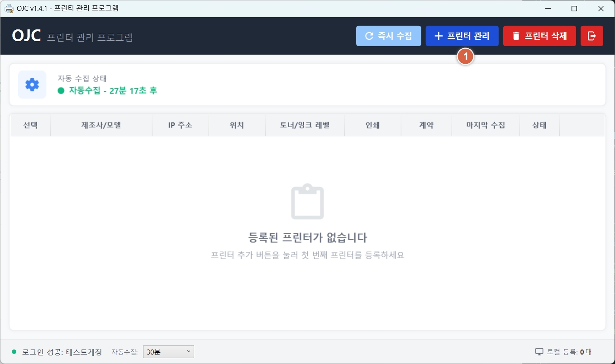Click the 계약 column header
This screenshot has width=615, height=364.
click(426, 125)
